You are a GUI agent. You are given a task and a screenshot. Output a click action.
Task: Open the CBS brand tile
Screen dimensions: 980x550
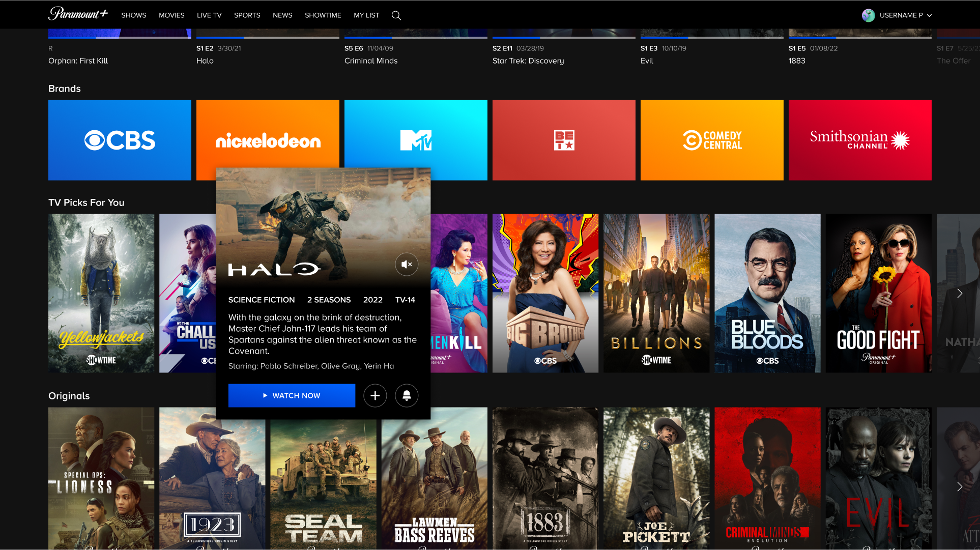coord(120,140)
